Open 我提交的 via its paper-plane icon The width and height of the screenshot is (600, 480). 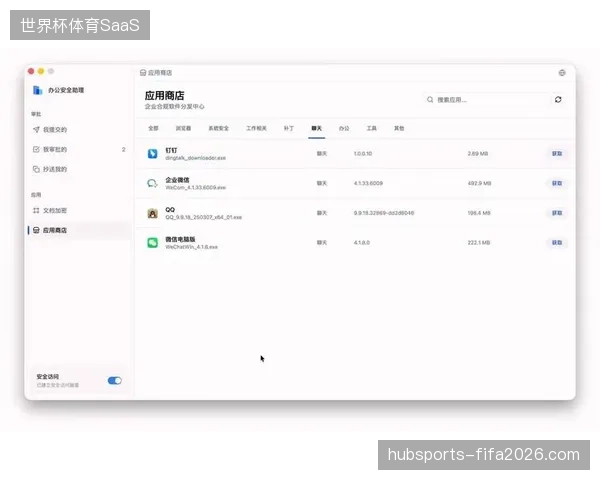tap(36, 130)
